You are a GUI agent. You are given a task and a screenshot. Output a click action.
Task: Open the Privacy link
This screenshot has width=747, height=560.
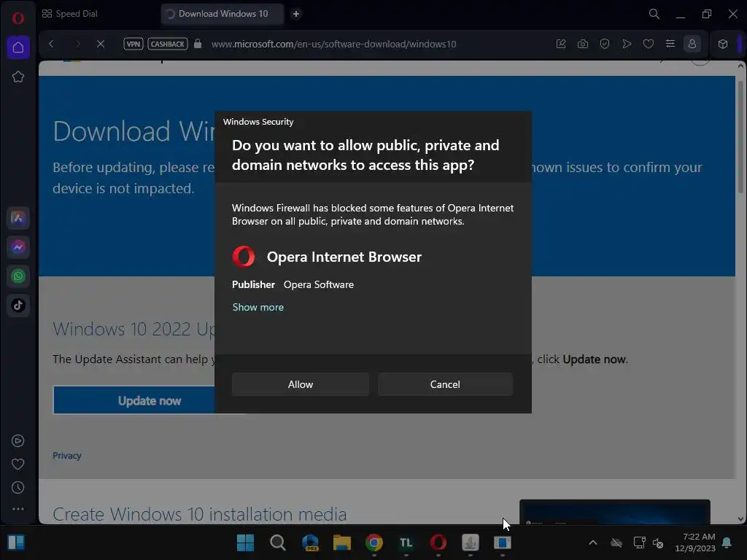[x=66, y=456]
